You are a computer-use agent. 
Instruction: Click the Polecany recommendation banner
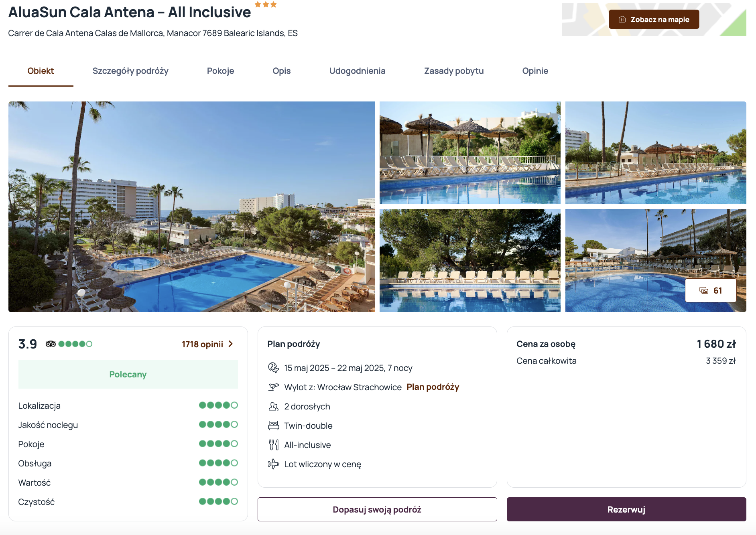(x=128, y=374)
